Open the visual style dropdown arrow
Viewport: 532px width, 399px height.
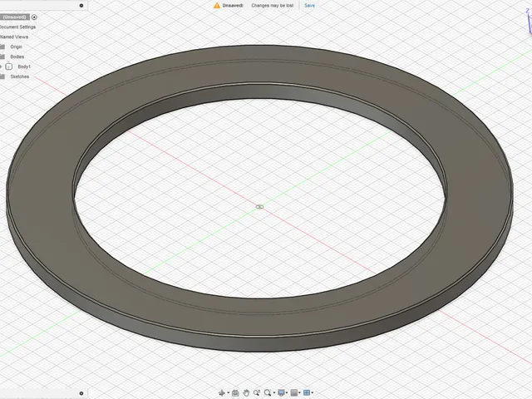point(299,393)
